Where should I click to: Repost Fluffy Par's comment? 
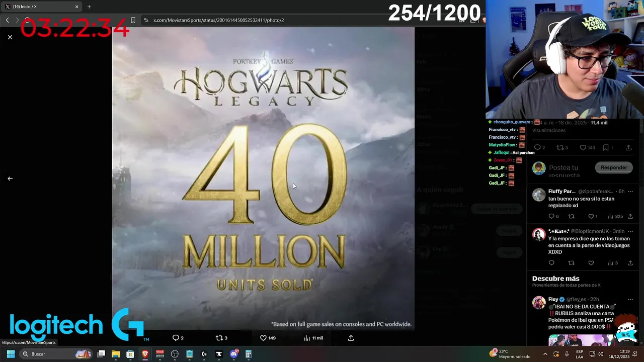(x=571, y=216)
